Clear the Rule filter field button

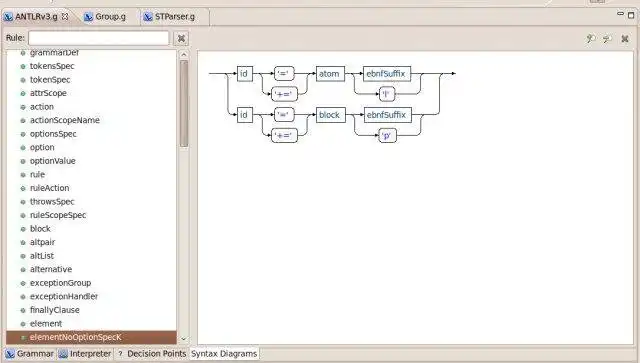(181, 38)
